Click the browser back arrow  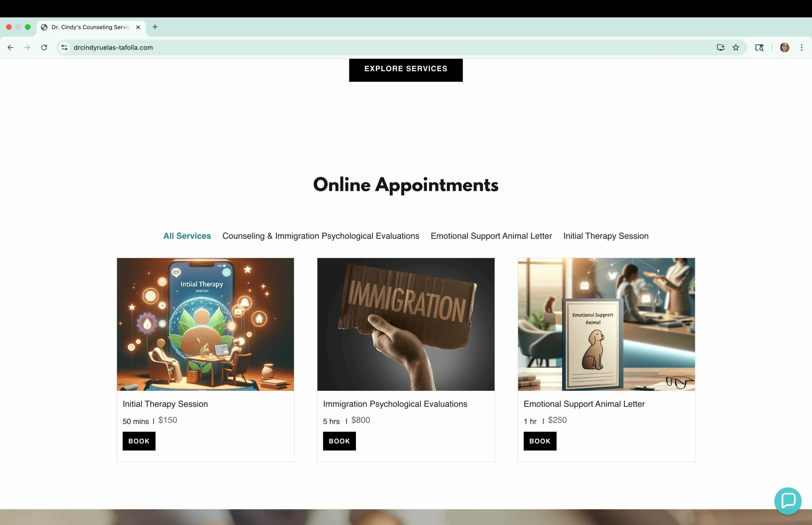tap(11, 47)
